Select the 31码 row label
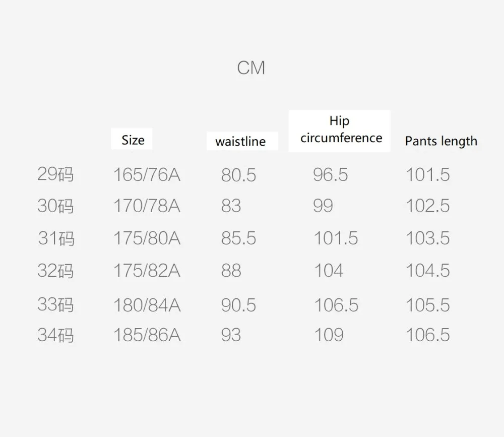 click(x=56, y=238)
